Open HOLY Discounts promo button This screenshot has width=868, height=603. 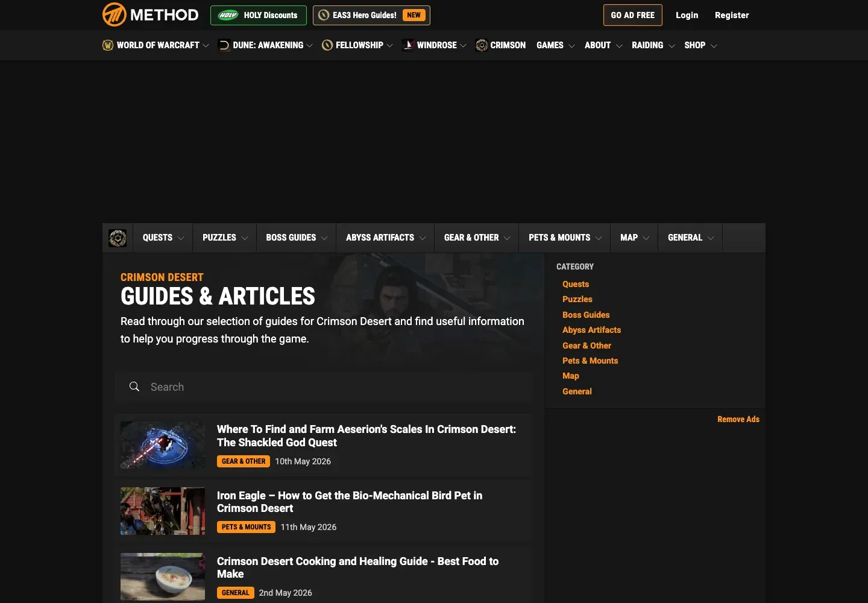pyautogui.click(x=259, y=15)
